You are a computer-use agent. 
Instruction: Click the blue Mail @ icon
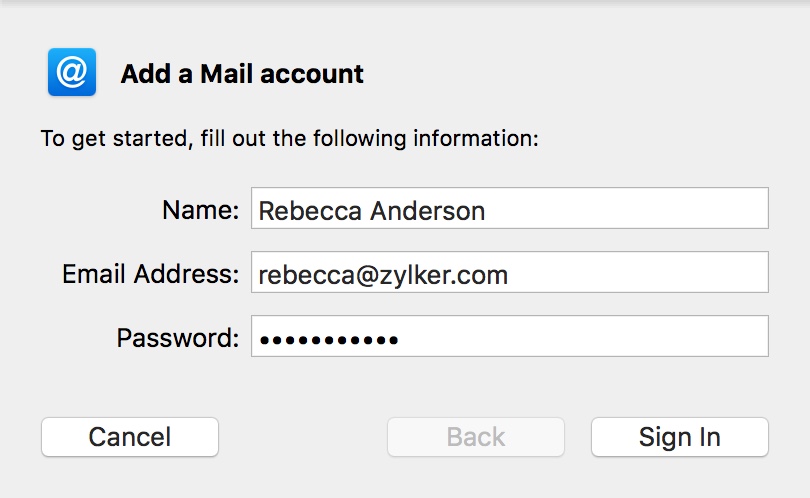[72, 73]
